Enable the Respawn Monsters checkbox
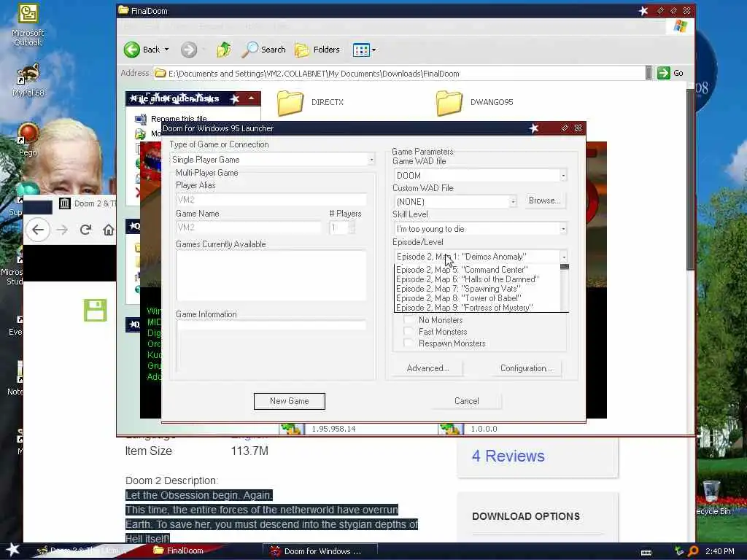The image size is (747, 560). coord(409,343)
